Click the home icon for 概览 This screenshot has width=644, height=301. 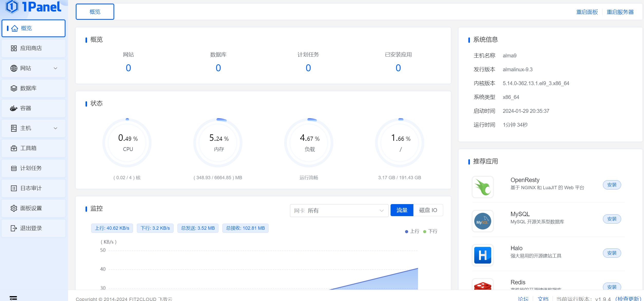pyautogui.click(x=15, y=28)
